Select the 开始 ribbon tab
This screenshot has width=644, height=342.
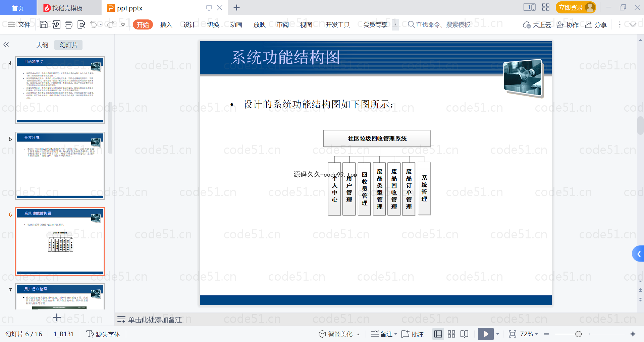point(143,24)
